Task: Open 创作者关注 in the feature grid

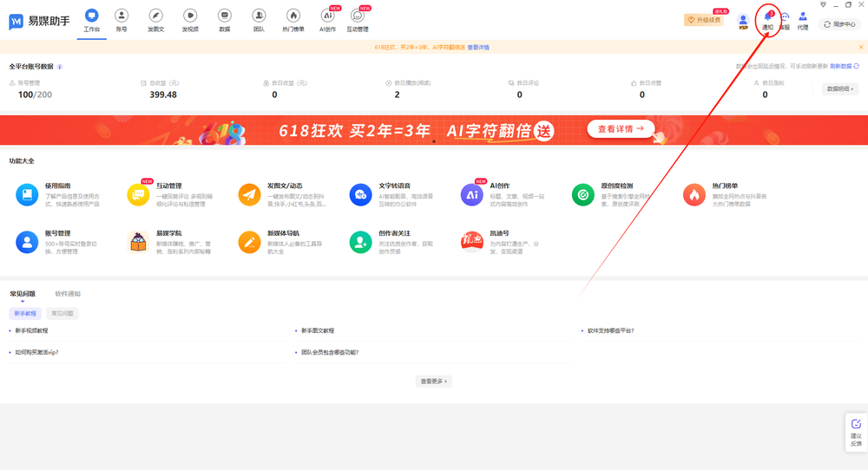Action: click(391, 242)
